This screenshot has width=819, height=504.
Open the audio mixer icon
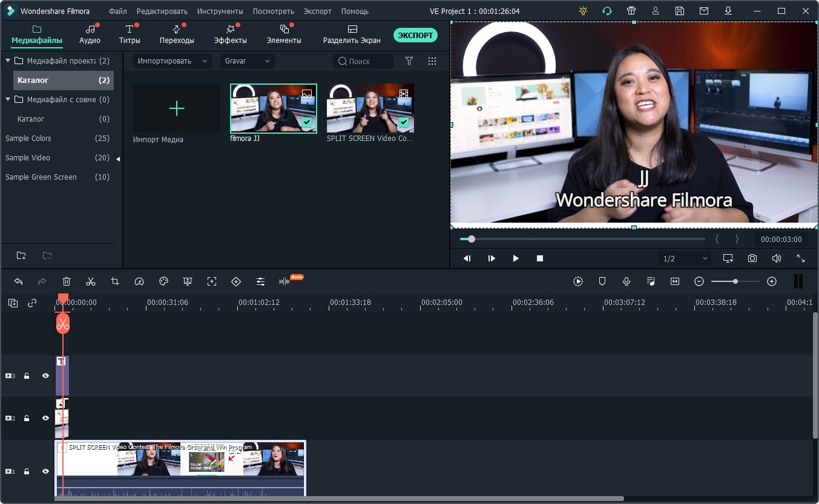(x=651, y=281)
